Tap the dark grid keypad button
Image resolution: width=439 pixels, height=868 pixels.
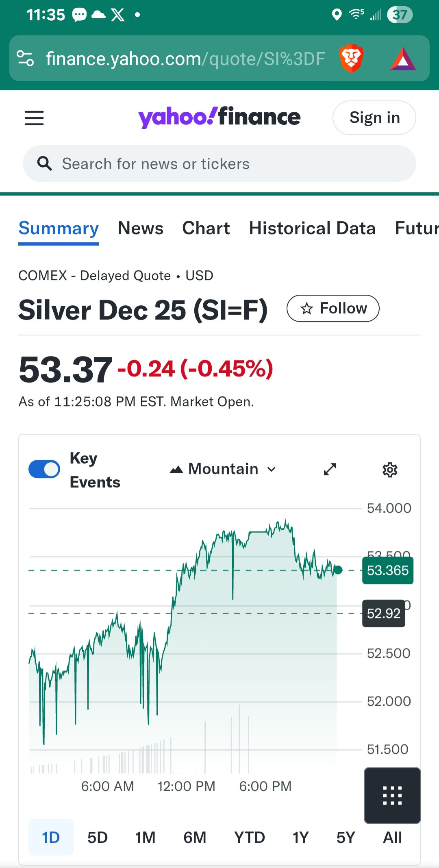(x=392, y=795)
